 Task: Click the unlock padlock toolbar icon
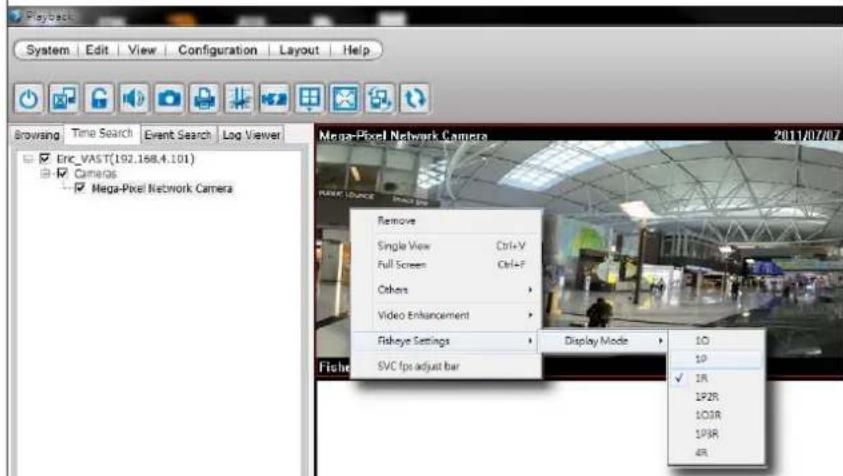[99, 98]
